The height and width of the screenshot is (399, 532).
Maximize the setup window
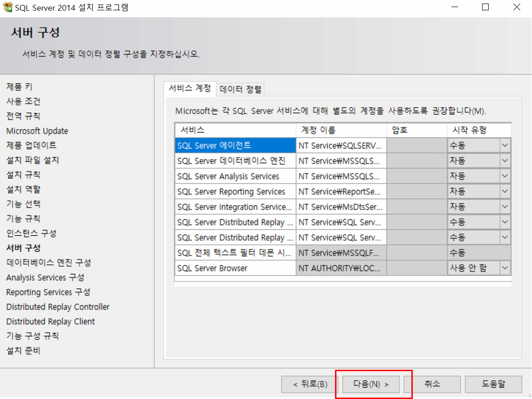[485, 7]
